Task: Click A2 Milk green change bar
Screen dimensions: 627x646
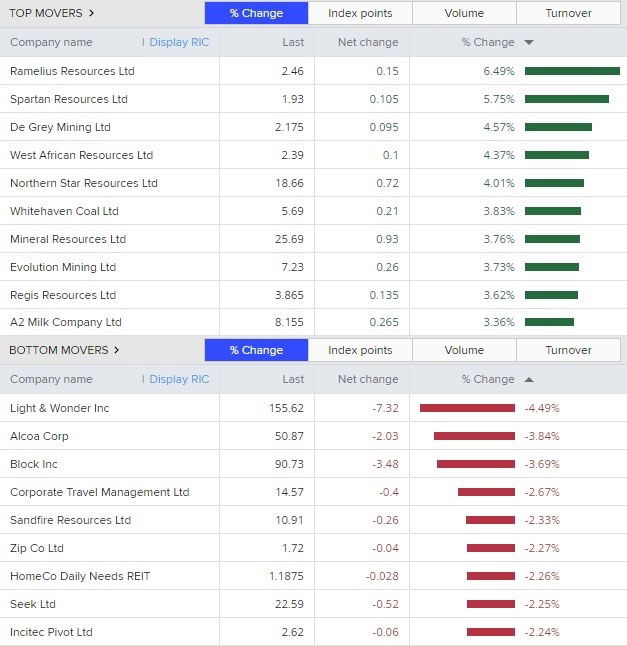Action: (x=549, y=322)
